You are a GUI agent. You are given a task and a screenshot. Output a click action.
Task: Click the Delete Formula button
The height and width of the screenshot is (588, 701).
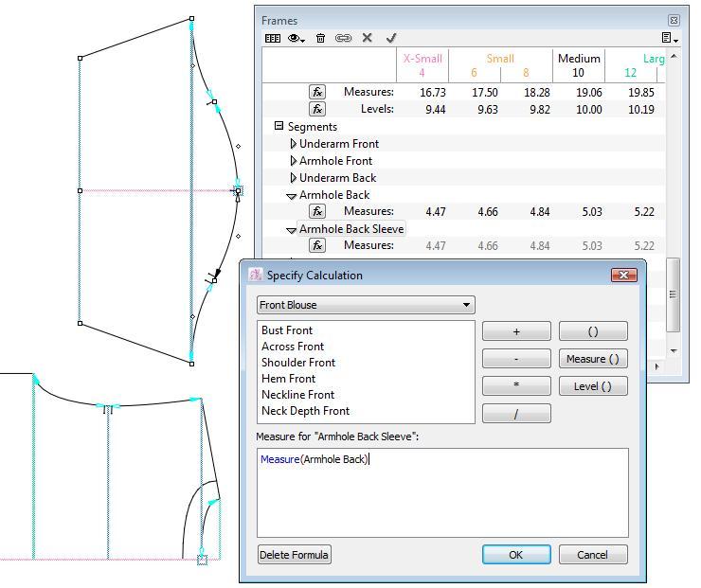click(x=295, y=555)
